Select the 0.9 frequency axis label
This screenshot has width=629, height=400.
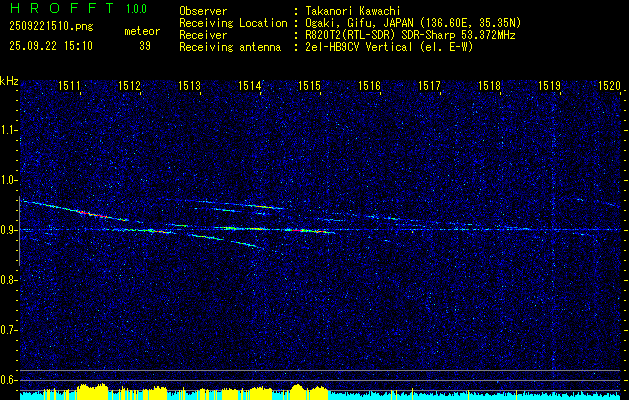[9, 229]
